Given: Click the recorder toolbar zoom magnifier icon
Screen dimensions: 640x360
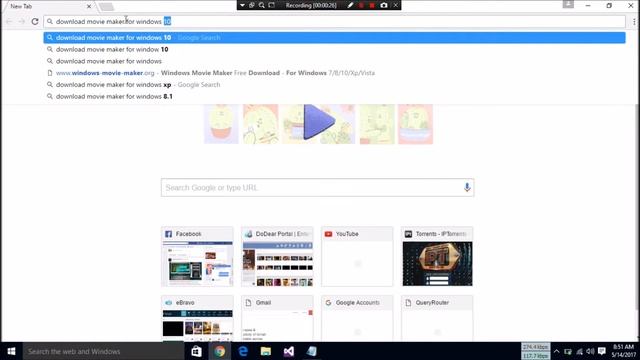Looking at the screenshot, I should 262,5.
